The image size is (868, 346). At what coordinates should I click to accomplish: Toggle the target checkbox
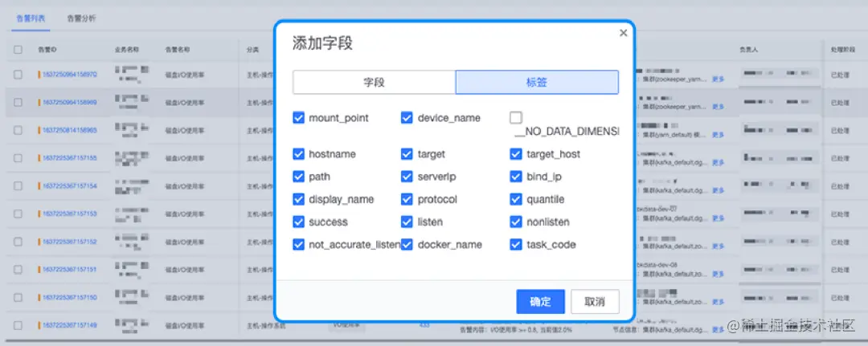click(x=407, y=154)
